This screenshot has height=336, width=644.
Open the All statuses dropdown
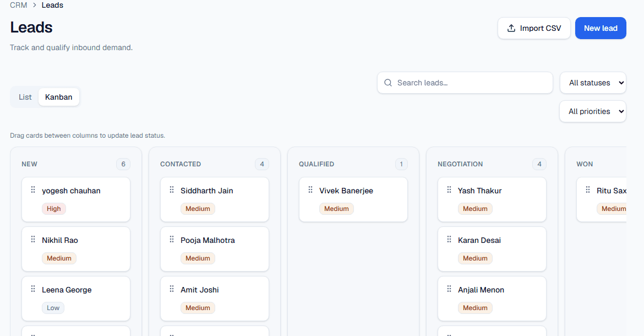tap(593, 83)
